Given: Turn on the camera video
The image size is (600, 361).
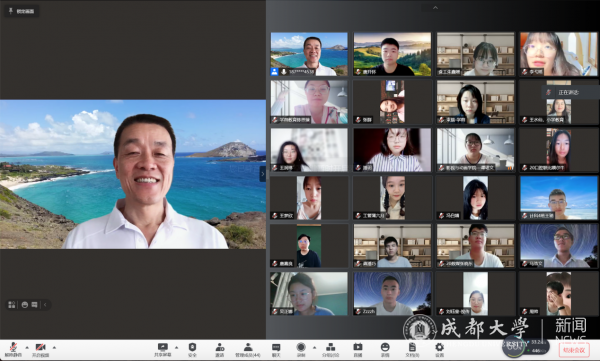Looking at the screenshot, I should click(40, 350).
